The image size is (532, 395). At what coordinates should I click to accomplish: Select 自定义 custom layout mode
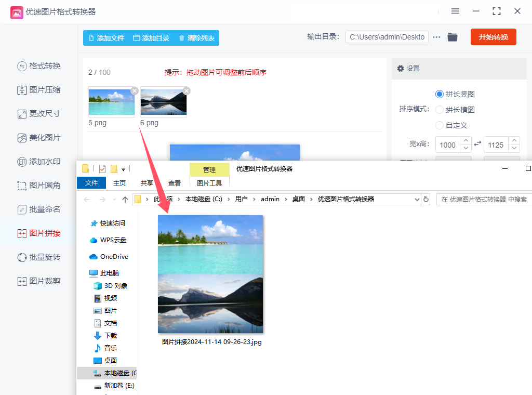click(451, 126)
